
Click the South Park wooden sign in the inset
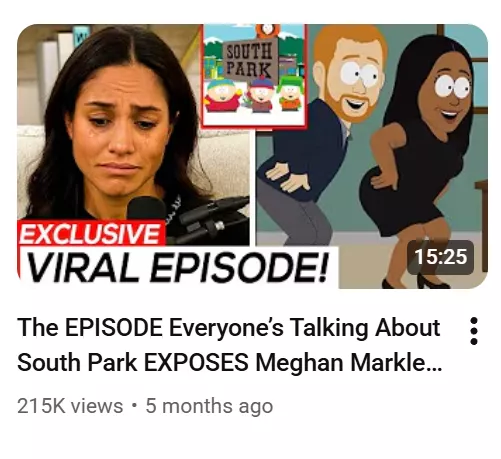[249, 61]
